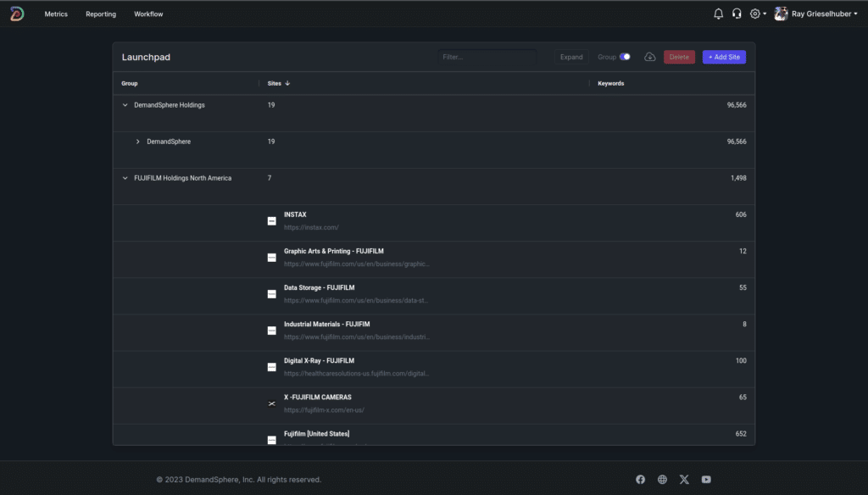Open the YouTube footer icon
This screenshot has height=495, width=868.
pyautogui.click(x=706, y=480)
